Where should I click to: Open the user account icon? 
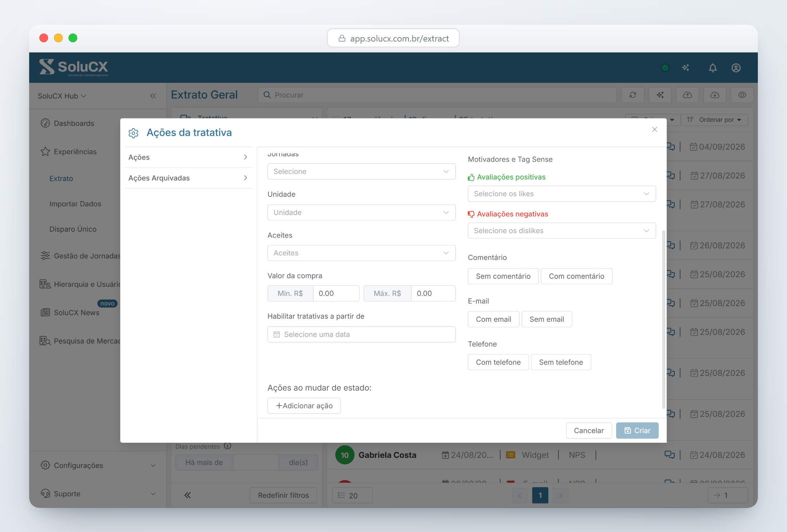click(x=736, y=68)
